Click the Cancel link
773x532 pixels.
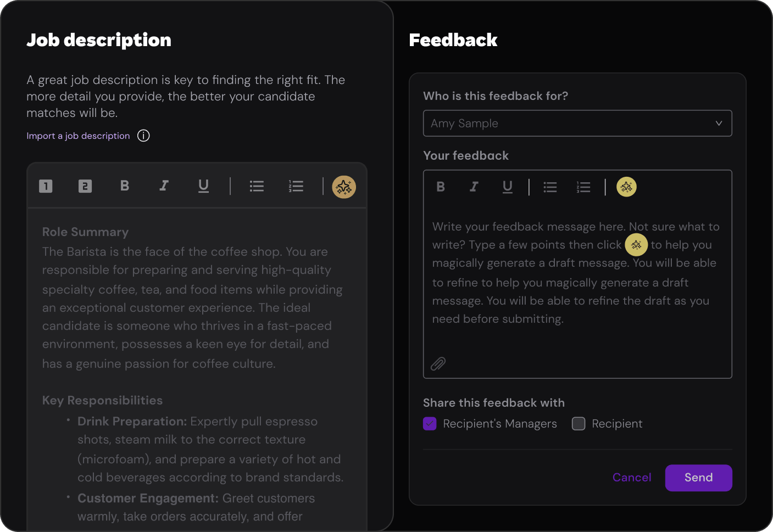632,478
